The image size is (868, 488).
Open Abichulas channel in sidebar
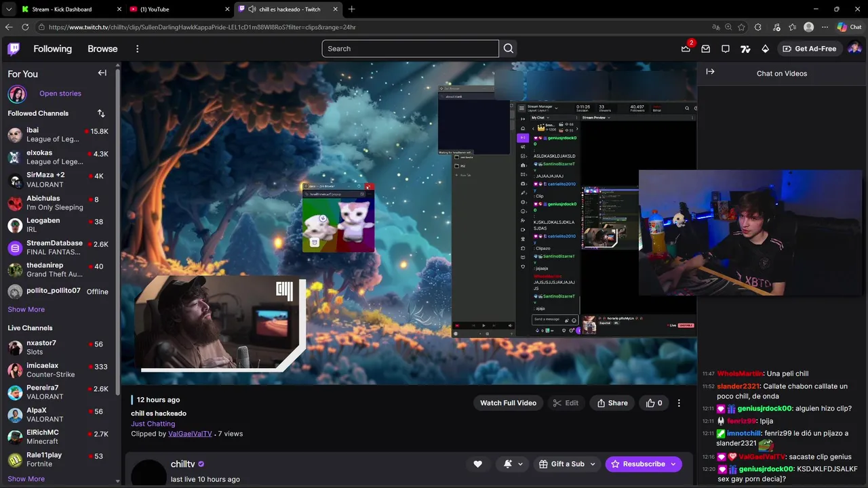[58, 203]
